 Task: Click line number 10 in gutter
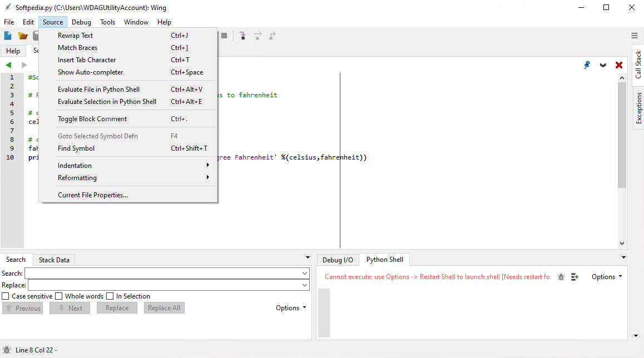(x=10, y=157)
